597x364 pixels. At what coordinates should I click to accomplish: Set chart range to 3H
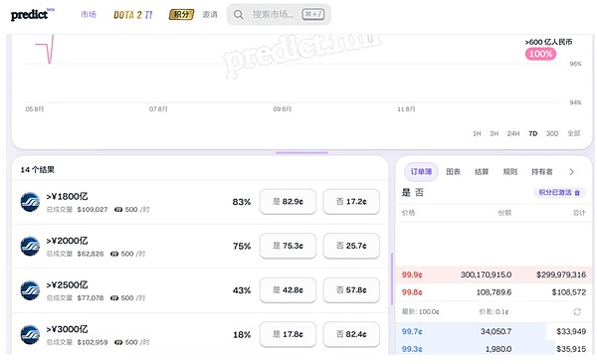(x=495, y=133)
